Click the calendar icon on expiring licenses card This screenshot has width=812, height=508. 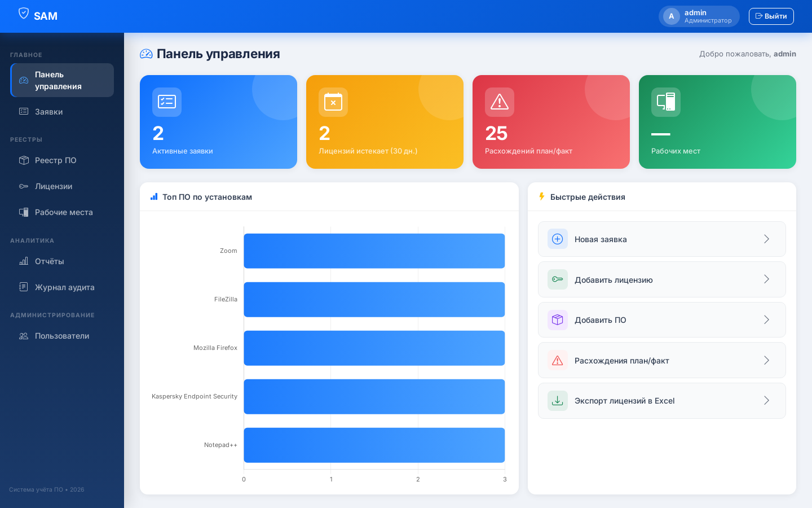(x=333, y=102)
